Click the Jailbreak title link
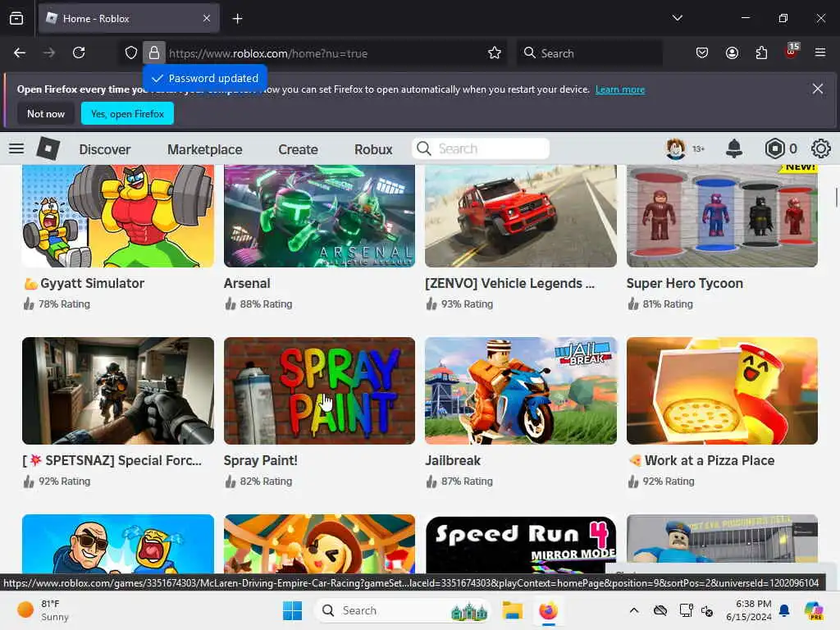This screenshot has width=840, height=630. pyautogui.click(x=453, y=461)
